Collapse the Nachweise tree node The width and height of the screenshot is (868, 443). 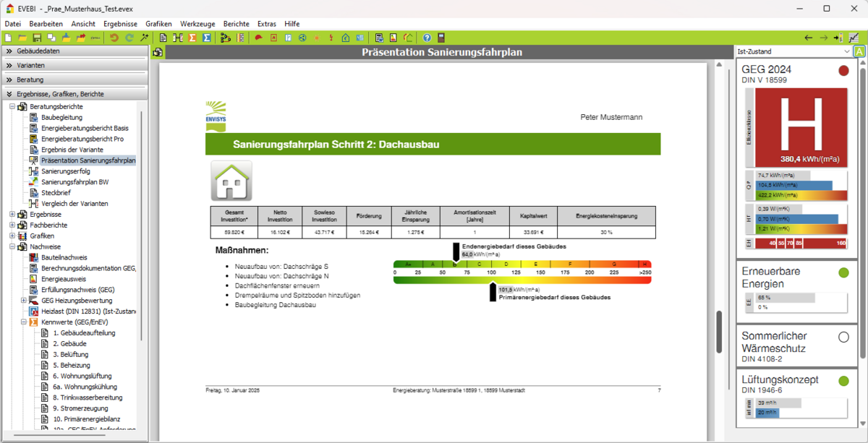(12, 247)
